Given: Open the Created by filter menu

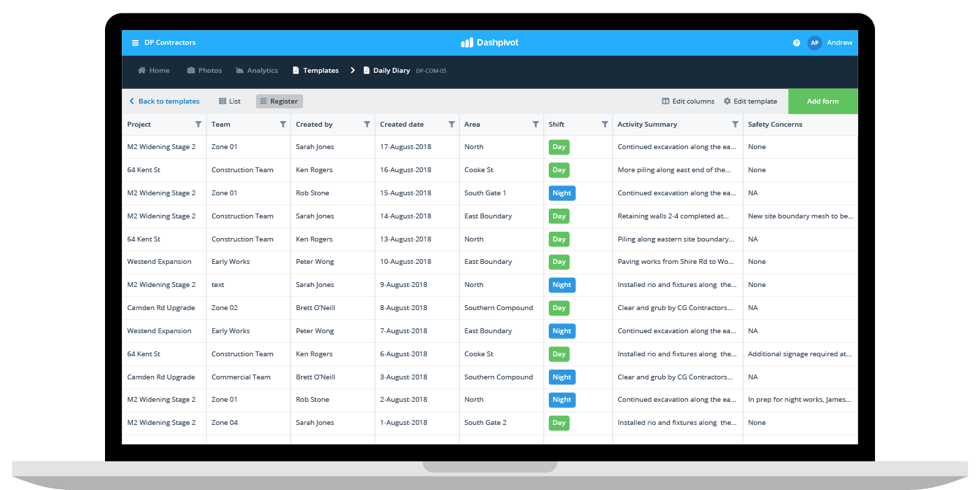Looking at the screenshot, I should [x=367, y=124].
